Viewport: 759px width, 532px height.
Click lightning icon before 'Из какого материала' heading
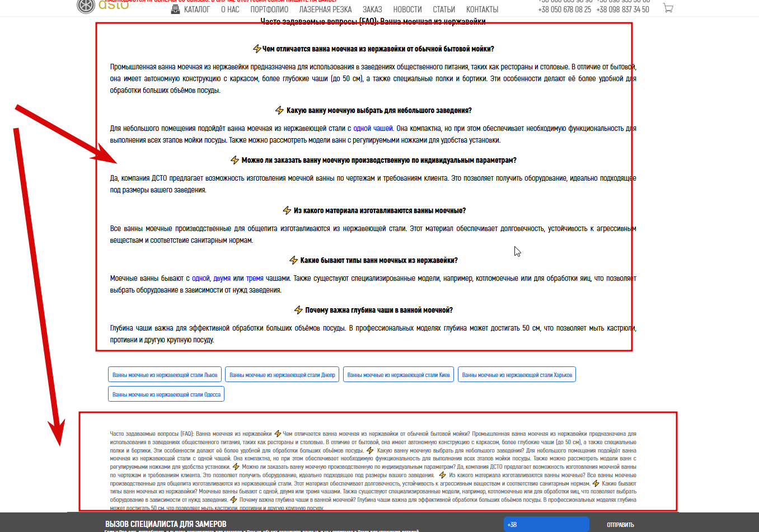tap(287, 210)
